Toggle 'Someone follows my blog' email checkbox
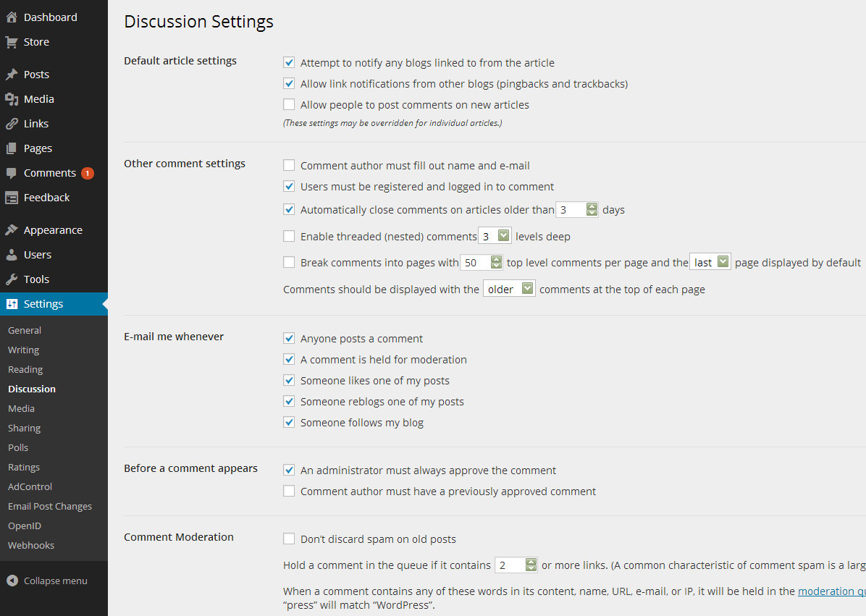Screen dimensions: 866x616 point(289,423)
